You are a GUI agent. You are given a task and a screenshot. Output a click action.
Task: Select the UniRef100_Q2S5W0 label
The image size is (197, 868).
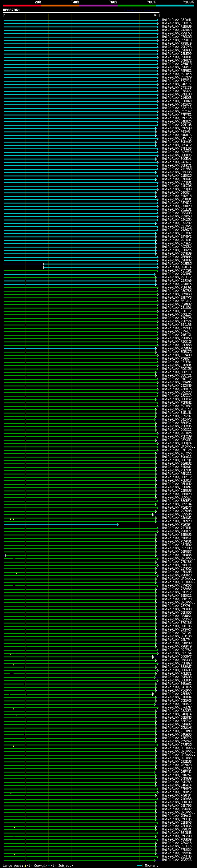pyautogui.click(x=176, y=514)
